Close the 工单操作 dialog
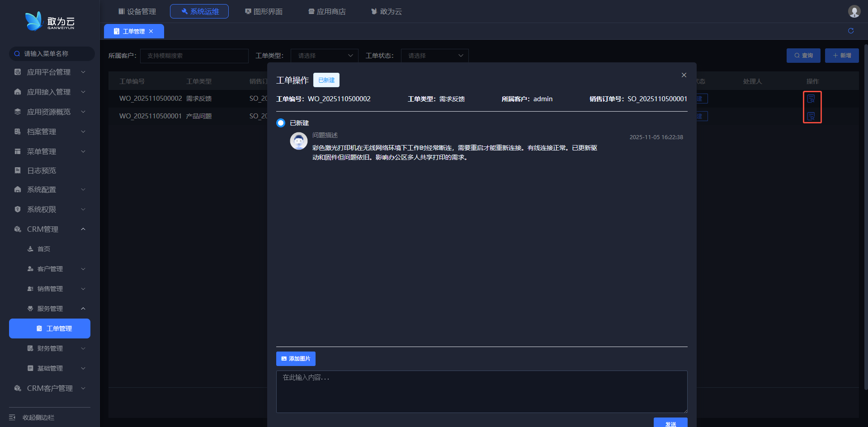868x427 pixels. click(684, 75)
